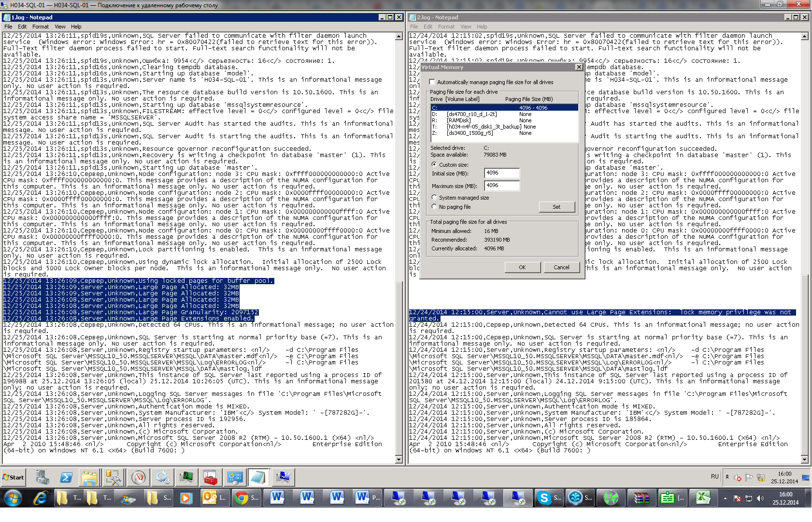Open Edit menu in 1.log Notepad
The image size is (812, 522).
tap(22, 27)
